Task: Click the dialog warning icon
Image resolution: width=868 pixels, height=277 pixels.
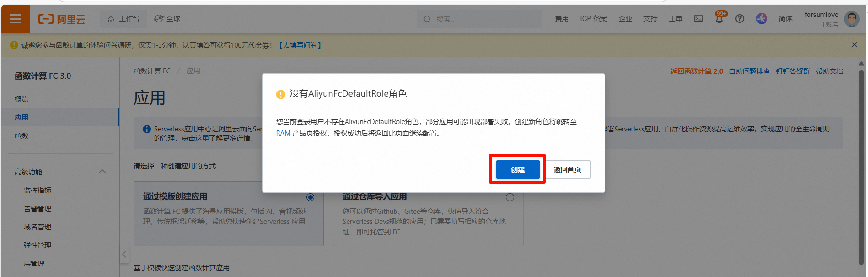Action: pos(280,94)
